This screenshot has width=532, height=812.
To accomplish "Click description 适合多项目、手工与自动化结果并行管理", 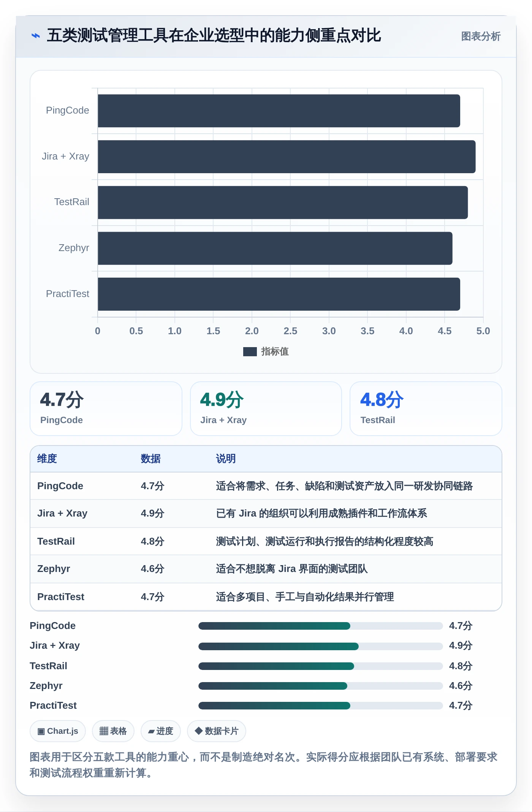I will pos(305,597).
